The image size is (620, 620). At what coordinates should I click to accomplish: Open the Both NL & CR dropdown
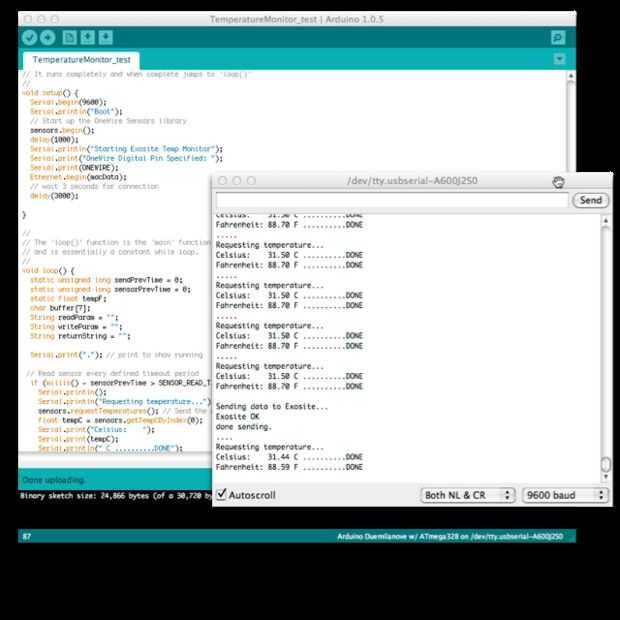[468, 495]
